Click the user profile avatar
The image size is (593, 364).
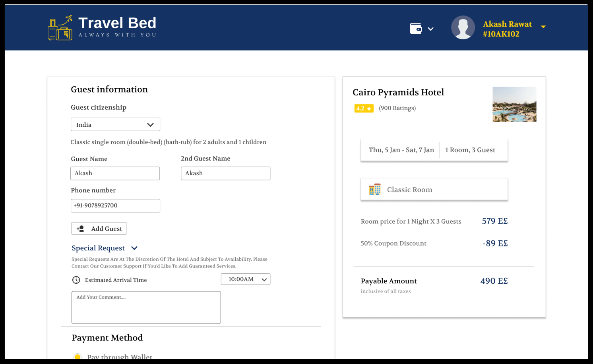[x=463, y=27]
